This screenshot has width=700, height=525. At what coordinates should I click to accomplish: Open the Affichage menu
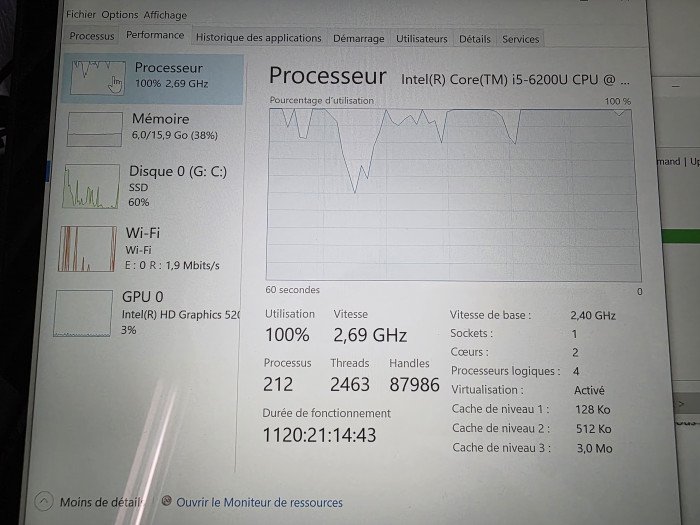(x=165, y=15)
